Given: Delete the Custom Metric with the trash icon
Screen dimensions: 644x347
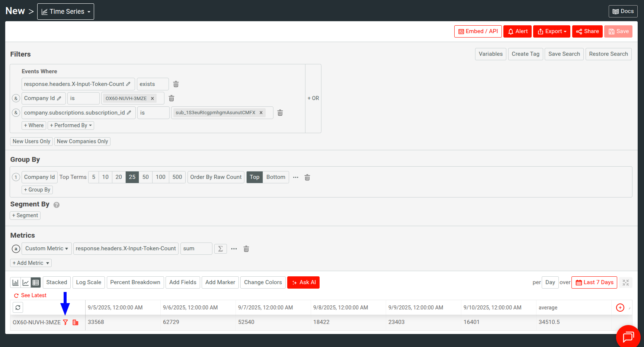Looking at the screenshot, I should [x=246, y=248].
